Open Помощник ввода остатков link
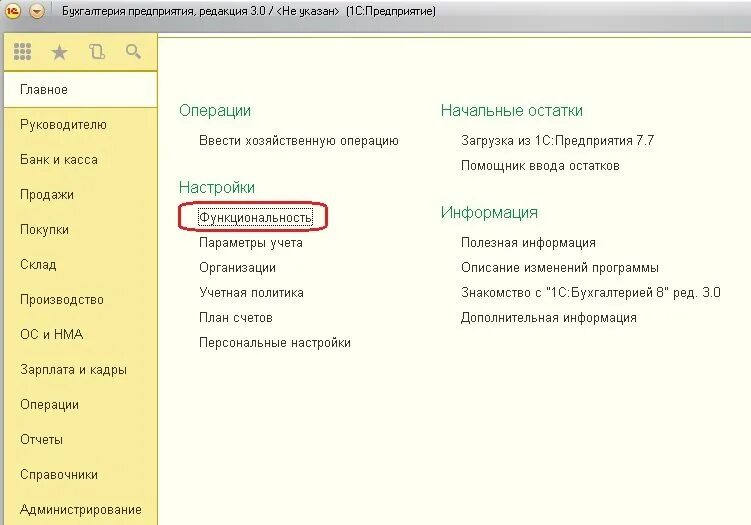 [x=540, y=166]
